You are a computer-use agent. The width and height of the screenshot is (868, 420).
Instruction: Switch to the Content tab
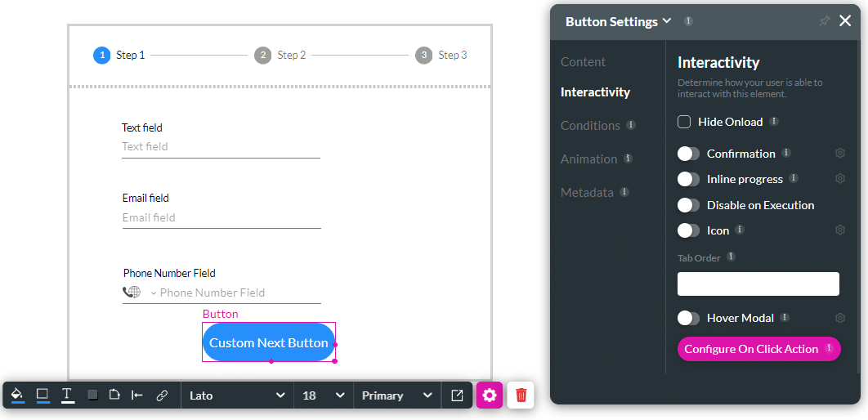pyautogui.click(x=583, y=62)
